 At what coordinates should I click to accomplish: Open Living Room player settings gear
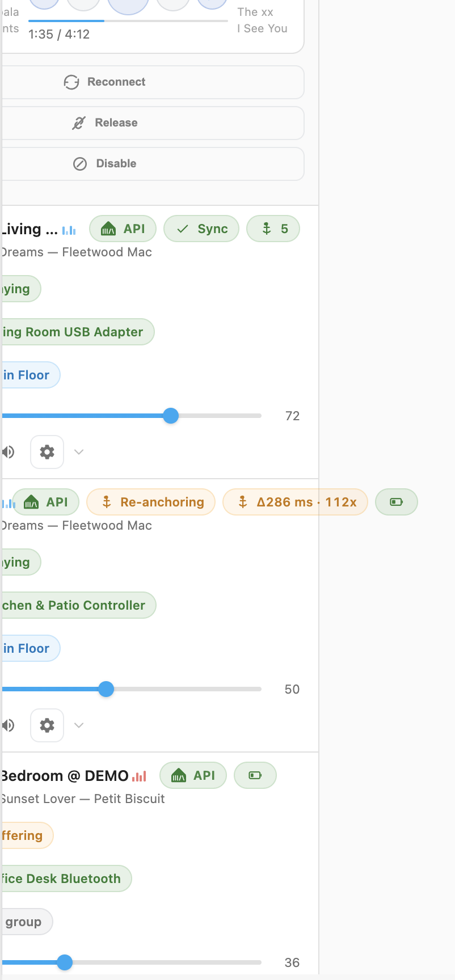point(47,452)
